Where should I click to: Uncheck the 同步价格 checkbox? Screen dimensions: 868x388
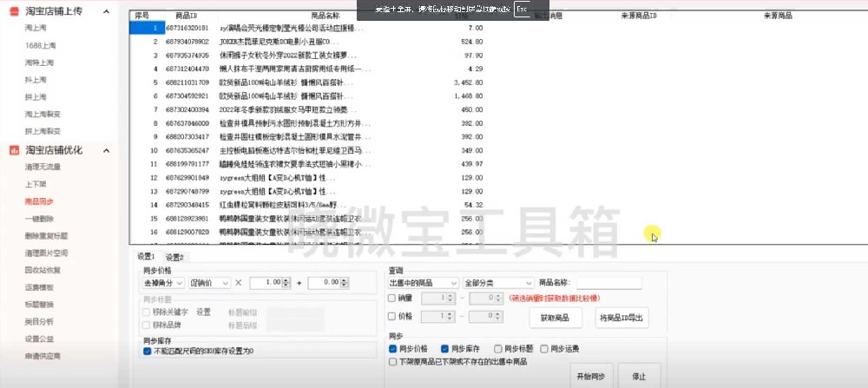pos(392,349)
